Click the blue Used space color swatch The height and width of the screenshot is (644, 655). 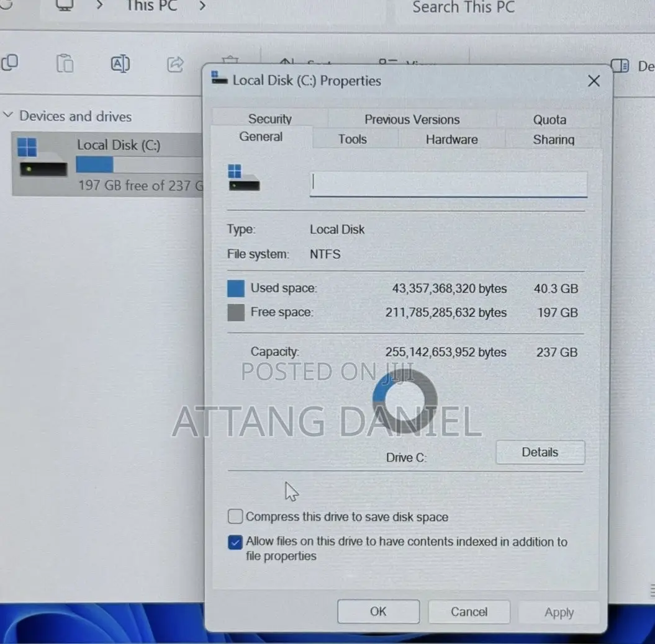(x=236, y=288)
